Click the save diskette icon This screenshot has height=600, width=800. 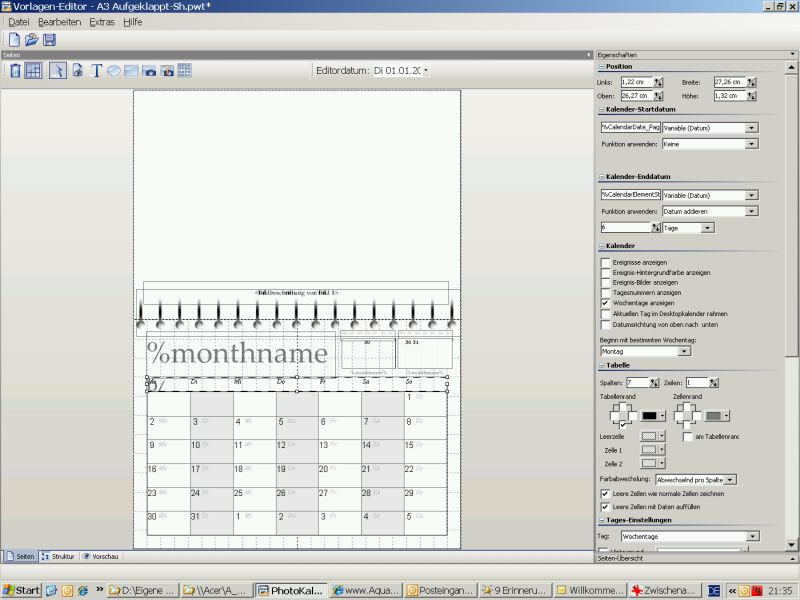point(49,39)
